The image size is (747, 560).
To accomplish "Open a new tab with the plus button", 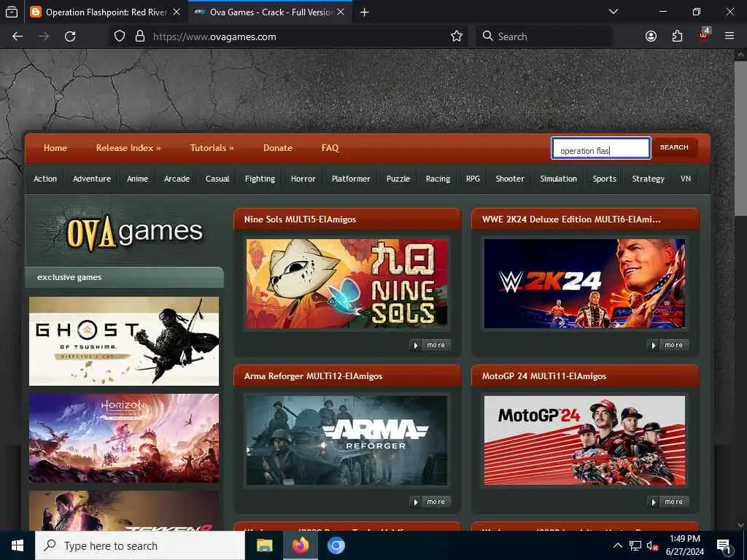I will (365, 12).
